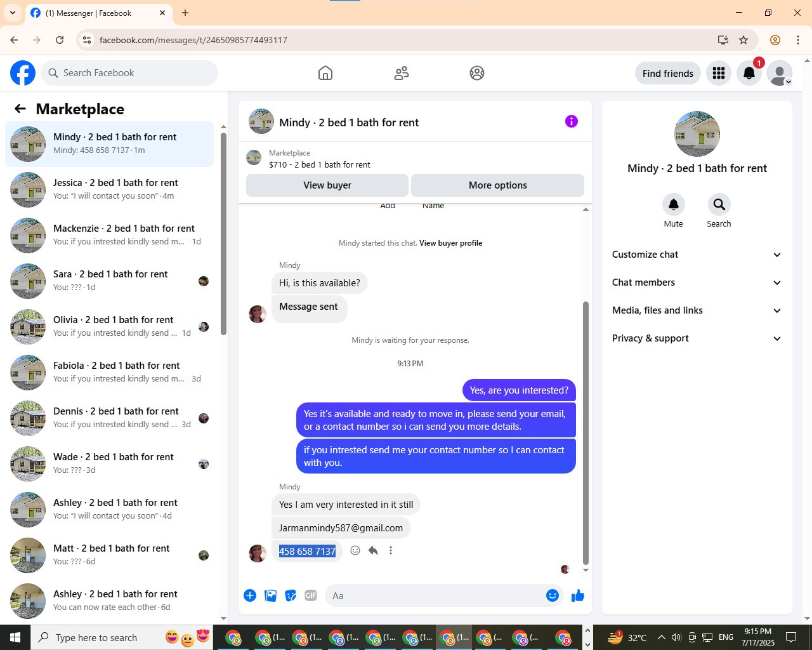This screenshot has width=812, height=650.
Task: Open Chrome's three-dot menu
Action: (798, 40)
